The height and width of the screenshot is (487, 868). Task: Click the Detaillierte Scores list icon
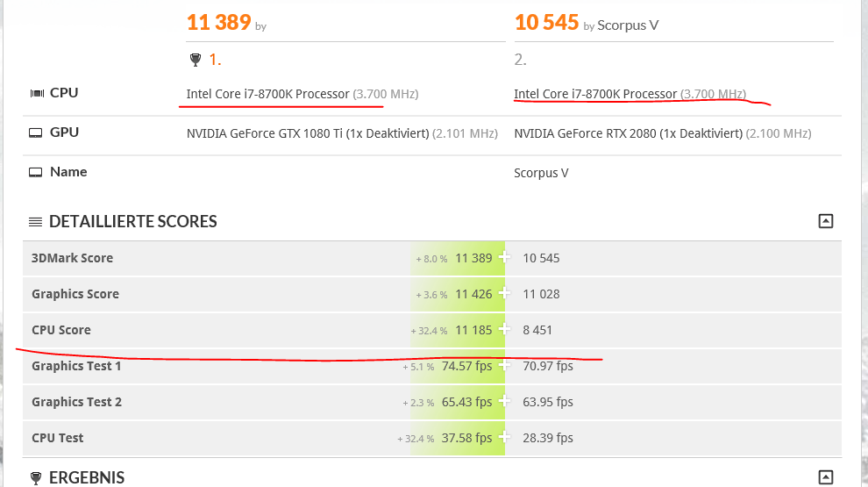[35, 222]
